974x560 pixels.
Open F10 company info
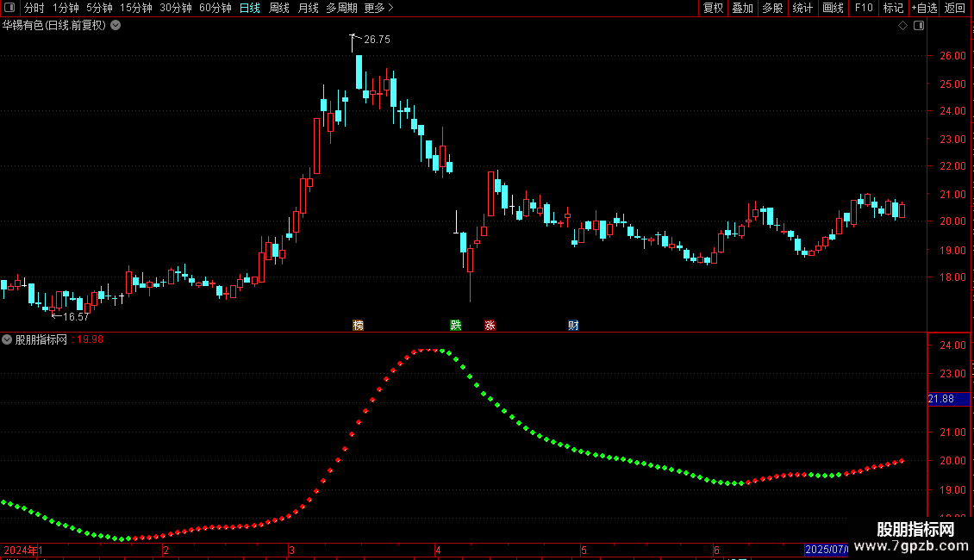864,8
